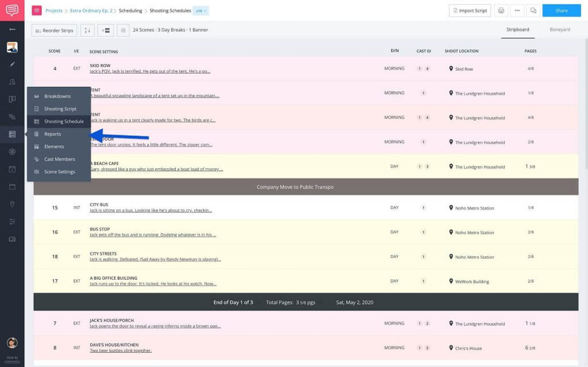Select Shooting Schedule in the flyout menu
The width and height of the screenshot is (588, 367).
click(59, 121)
